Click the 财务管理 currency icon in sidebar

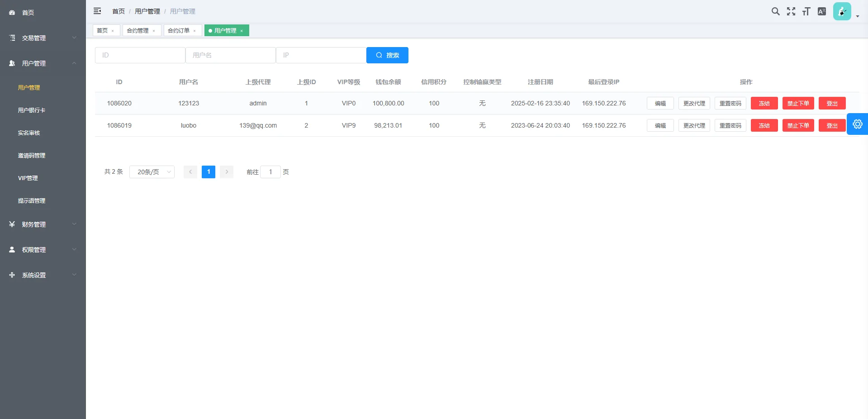coord(12,224)
